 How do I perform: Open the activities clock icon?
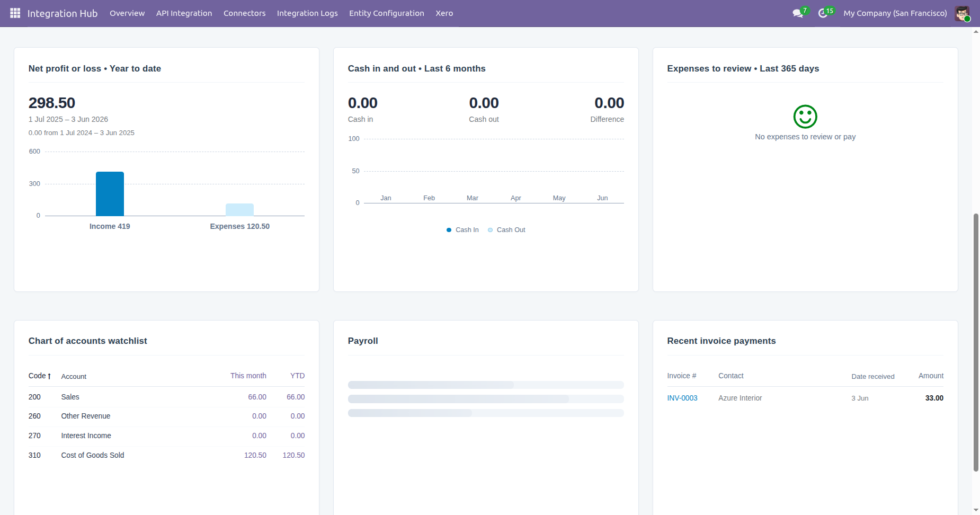(823, 13)
